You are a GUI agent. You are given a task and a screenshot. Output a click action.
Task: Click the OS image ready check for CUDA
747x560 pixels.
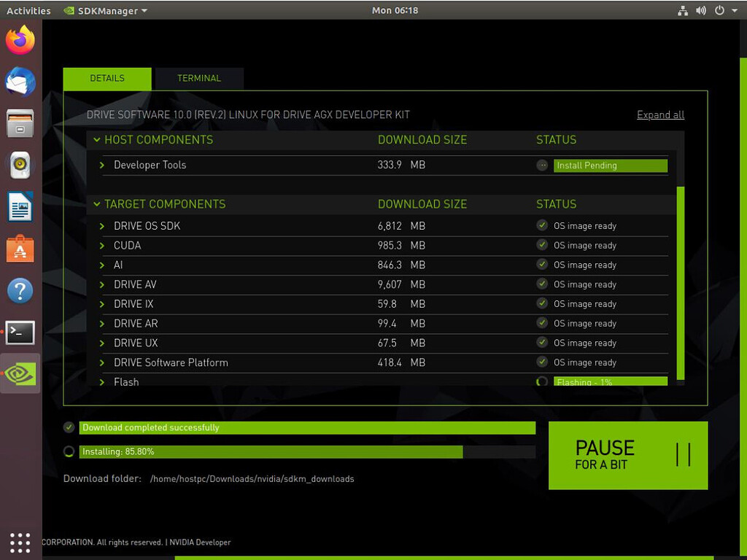(x=542, y=245)
